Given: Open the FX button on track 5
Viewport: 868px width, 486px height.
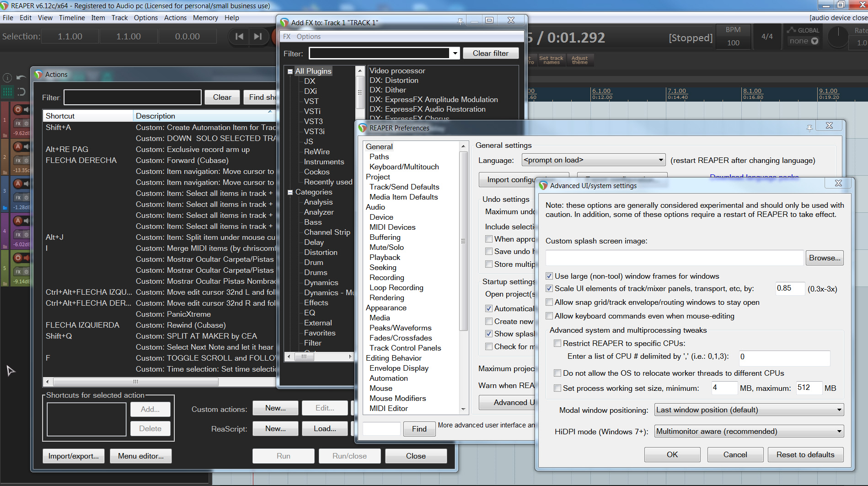Looking at the screenshot, I should coord(18,272).
